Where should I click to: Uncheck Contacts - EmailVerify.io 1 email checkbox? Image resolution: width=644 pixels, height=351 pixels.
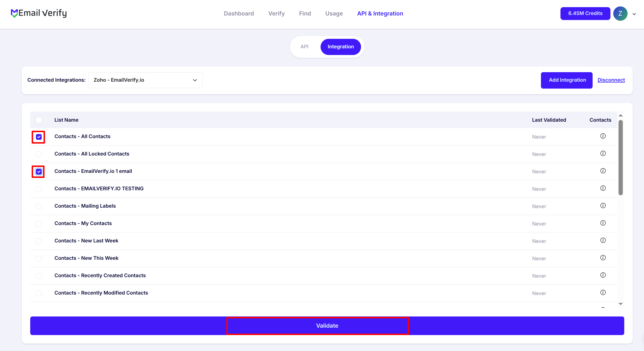pos(39,172)
